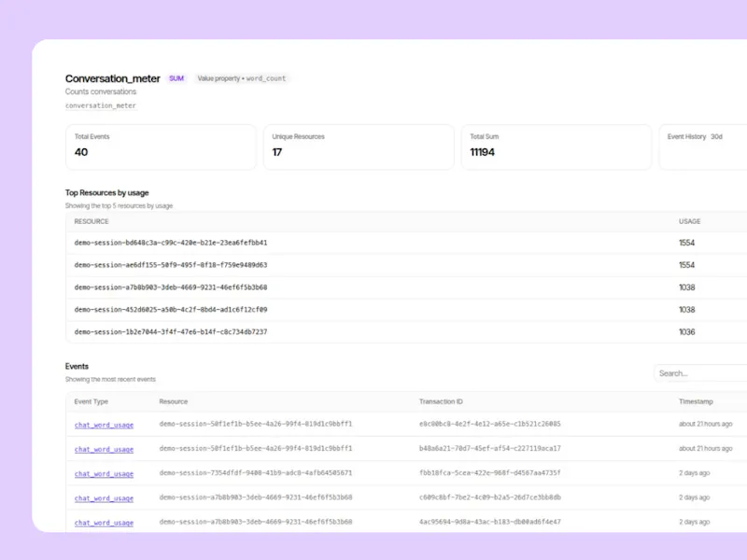
Task: Click the Timestamp column header
Action: click(x=696, y=401)
